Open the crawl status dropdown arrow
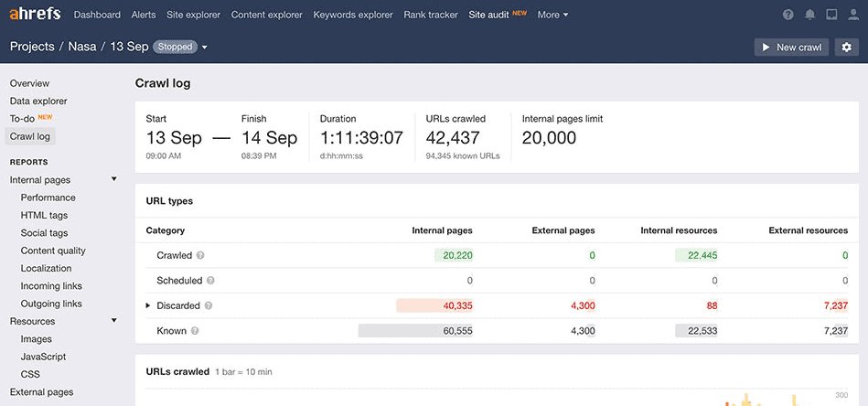The height and width of the screenshot is (406, 868). coord(205,48)
